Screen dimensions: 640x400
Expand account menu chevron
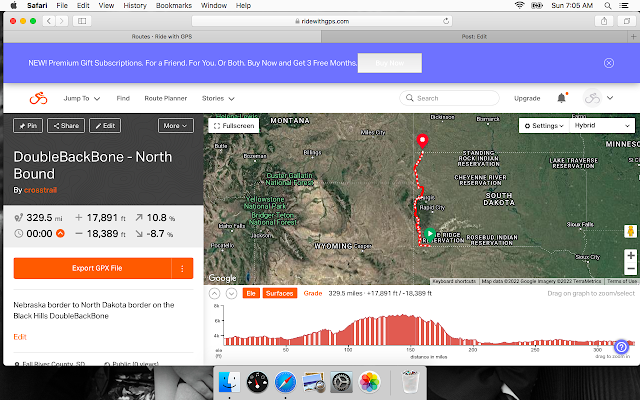click(610, 98)
